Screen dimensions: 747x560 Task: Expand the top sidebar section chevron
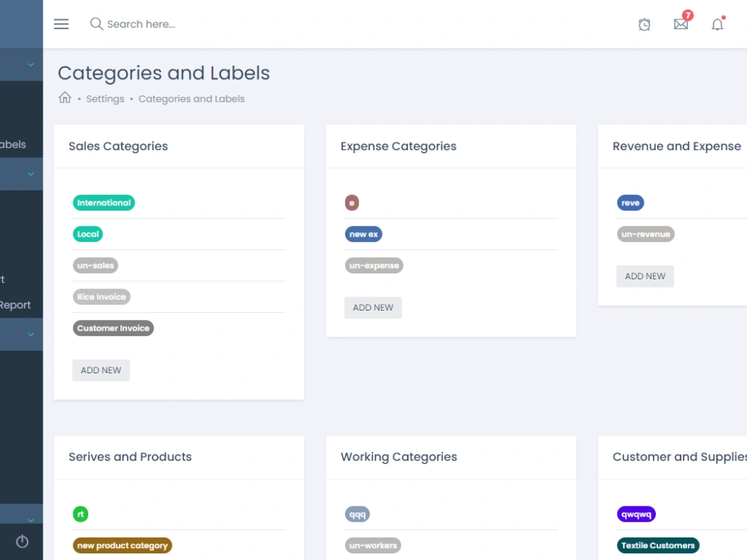click(x=31, y=65)
